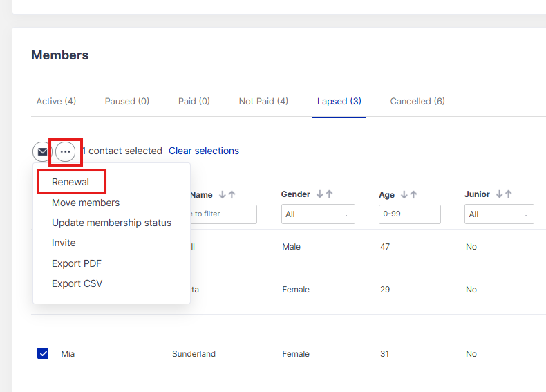Viewport: 546px width, 392px height.
Task: Sort Junior column descending with down arrow
Action: tap(499, 195)
